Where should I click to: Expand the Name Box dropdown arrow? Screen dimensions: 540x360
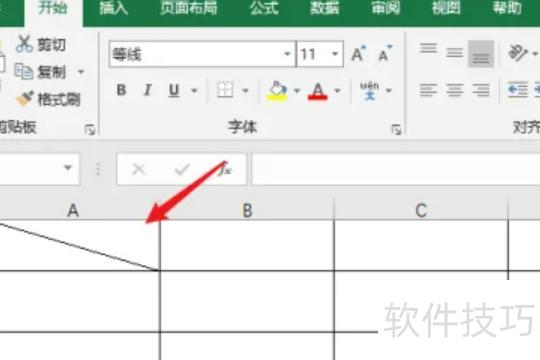coord(68,168)
